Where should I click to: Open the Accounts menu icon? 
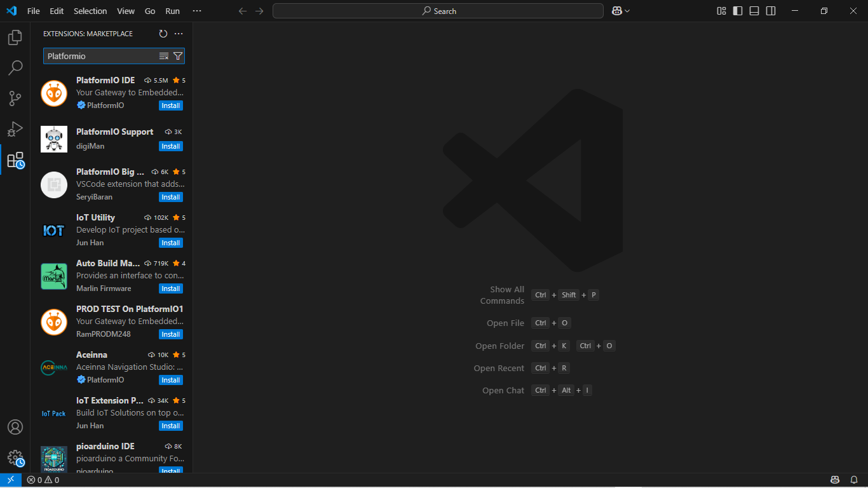click(15, 427)
